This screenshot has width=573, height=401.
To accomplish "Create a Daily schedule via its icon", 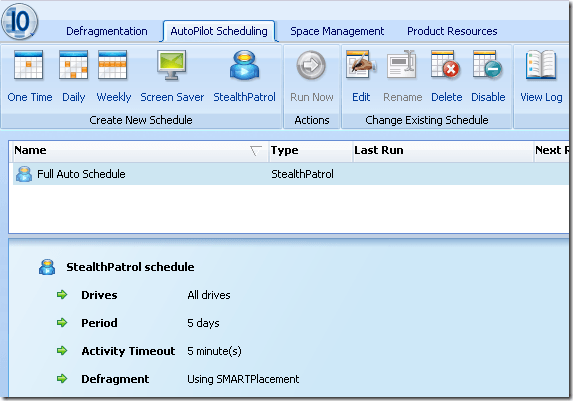I will pyautogui.click(x=73, y=65).
